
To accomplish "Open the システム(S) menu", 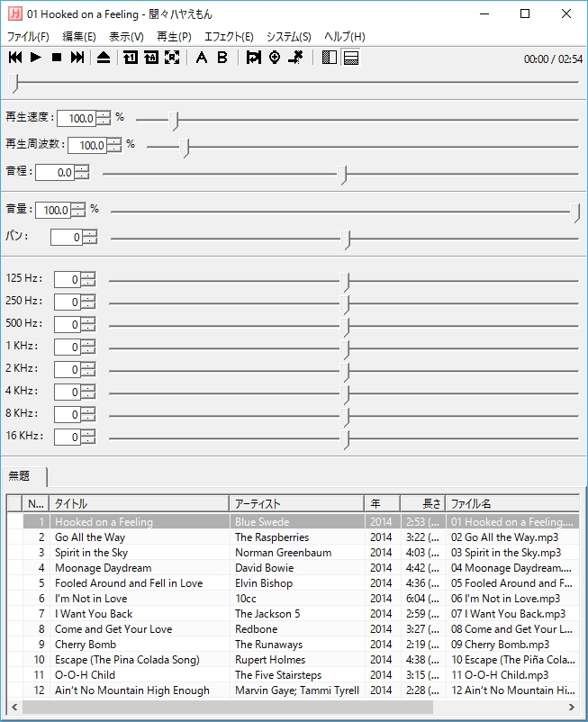I will pyautogui.click(x=289, y=37).
